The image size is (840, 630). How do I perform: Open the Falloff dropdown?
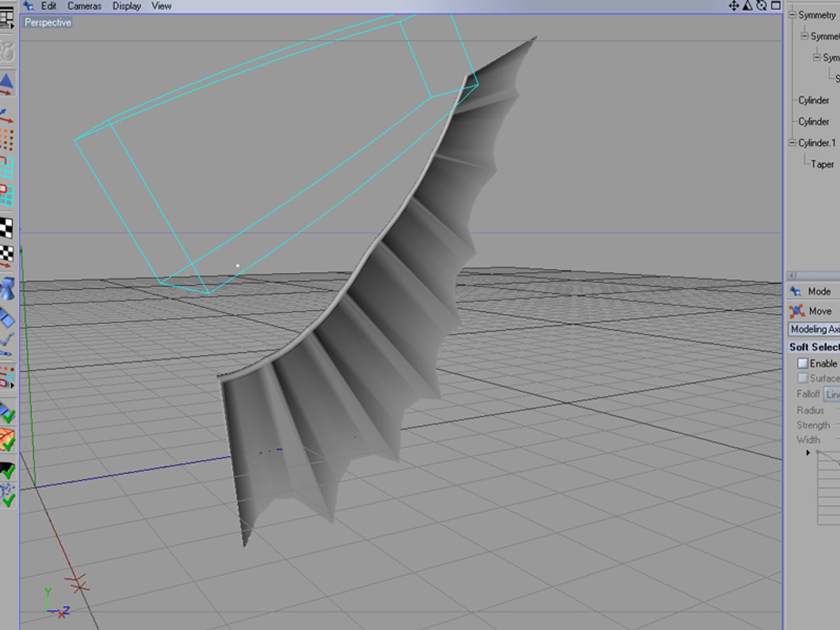pyautogui.click(x=832, y=394)
